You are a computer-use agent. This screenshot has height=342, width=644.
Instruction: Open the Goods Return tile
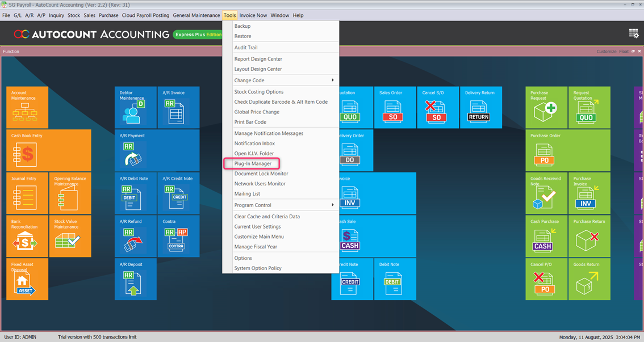coord(589,279)
